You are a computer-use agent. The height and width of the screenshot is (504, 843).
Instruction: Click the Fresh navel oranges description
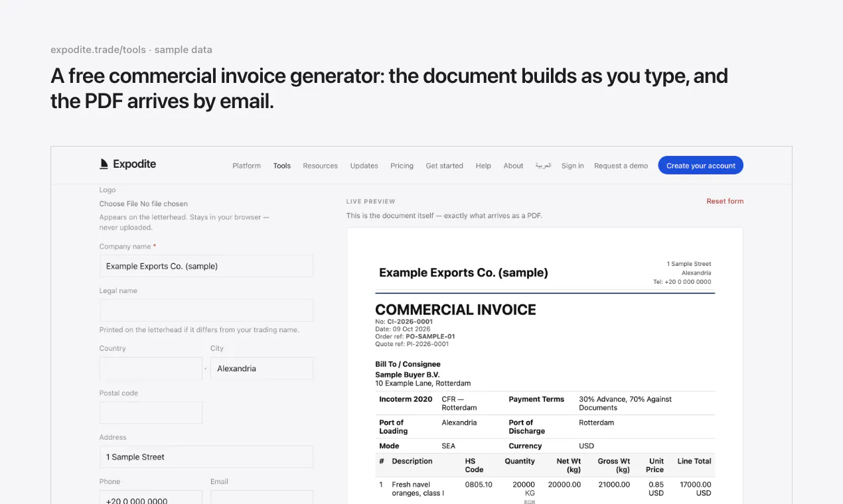[x=418, y=489]
